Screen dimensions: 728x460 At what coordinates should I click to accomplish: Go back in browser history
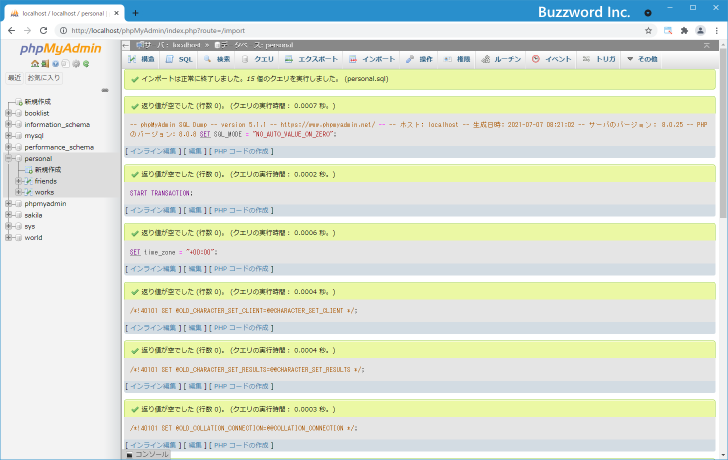[12, 31]
